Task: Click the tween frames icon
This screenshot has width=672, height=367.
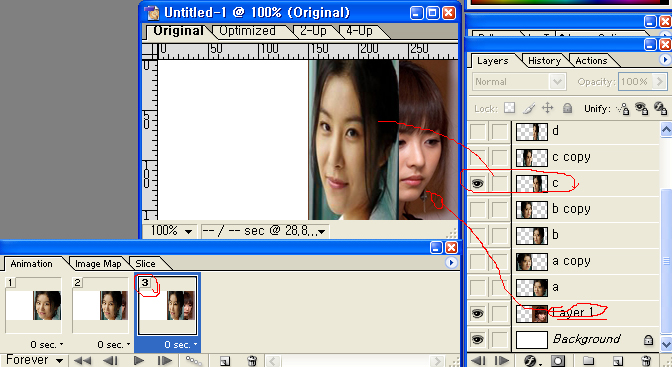Action: 194,361
